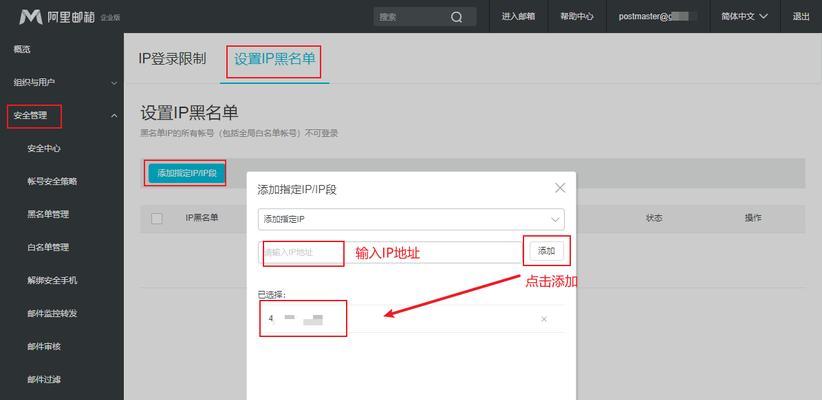Open 进入邮箱 link
Viewport: 822px width, 400px height.
[518, 17]
